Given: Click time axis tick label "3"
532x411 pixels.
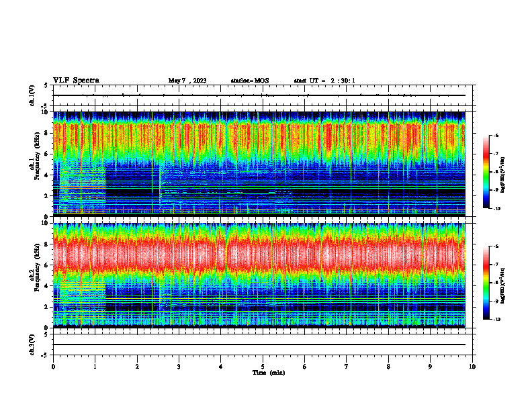Looking at the screenshot, I should [x=179, y=367].
